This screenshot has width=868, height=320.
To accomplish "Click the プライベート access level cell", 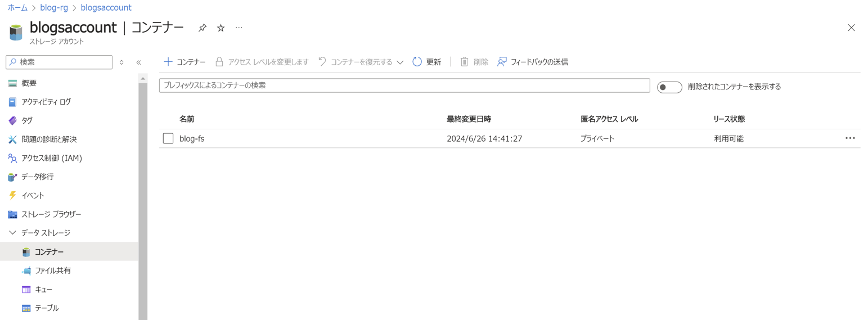I will 597,138.
